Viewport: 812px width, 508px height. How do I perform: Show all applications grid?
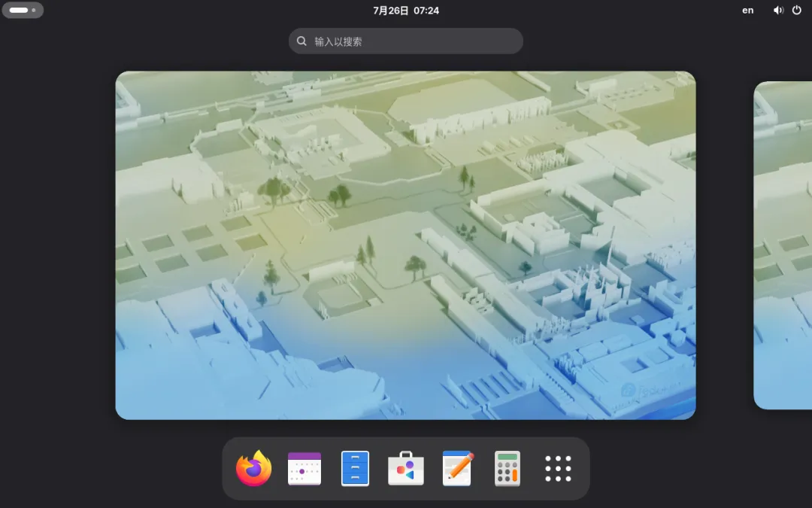coord(558,469)
